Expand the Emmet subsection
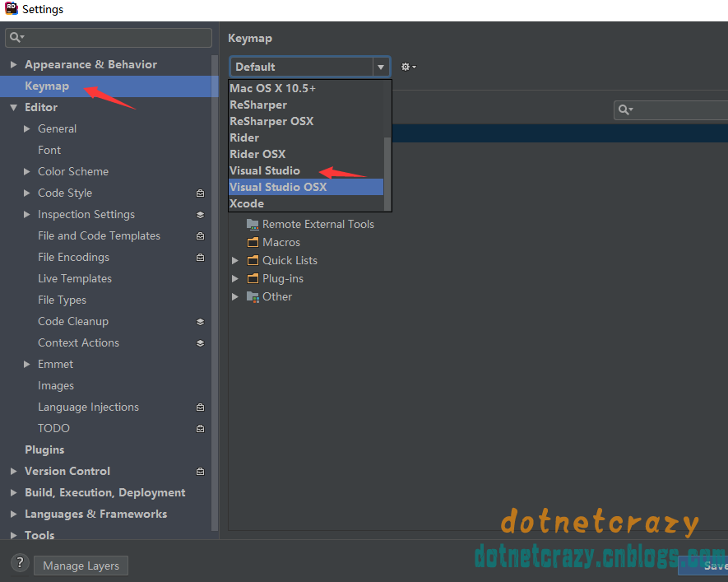Image resolution: width=728 pixels, height=582 pixels. (x=27, y=364)
